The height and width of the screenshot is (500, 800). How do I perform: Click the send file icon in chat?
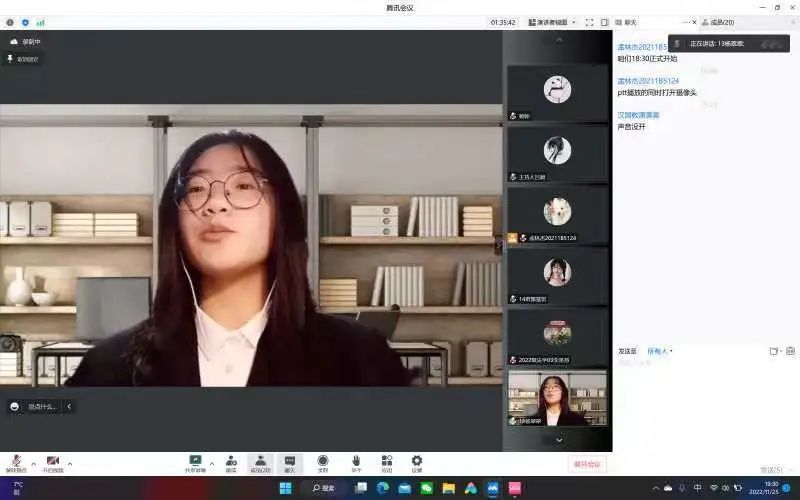pos(774,351)
